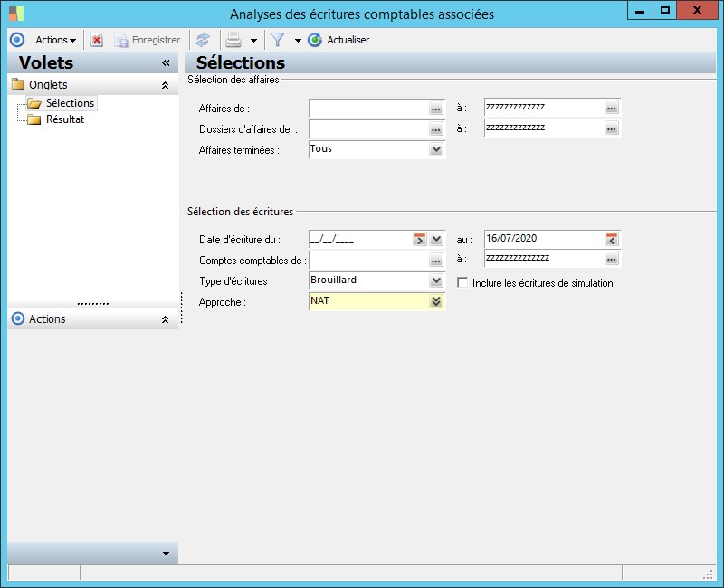
Task: Click the filter funnel icon
Action: (x=278, y=40)
